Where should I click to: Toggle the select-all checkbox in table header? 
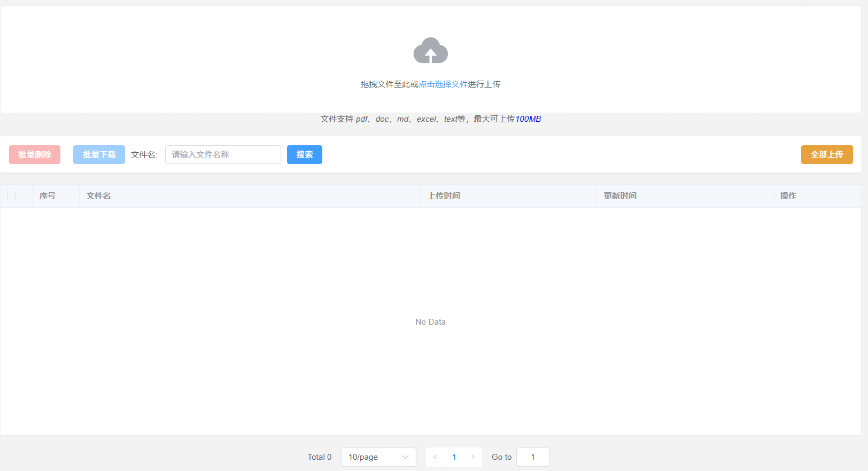(11, 196)
